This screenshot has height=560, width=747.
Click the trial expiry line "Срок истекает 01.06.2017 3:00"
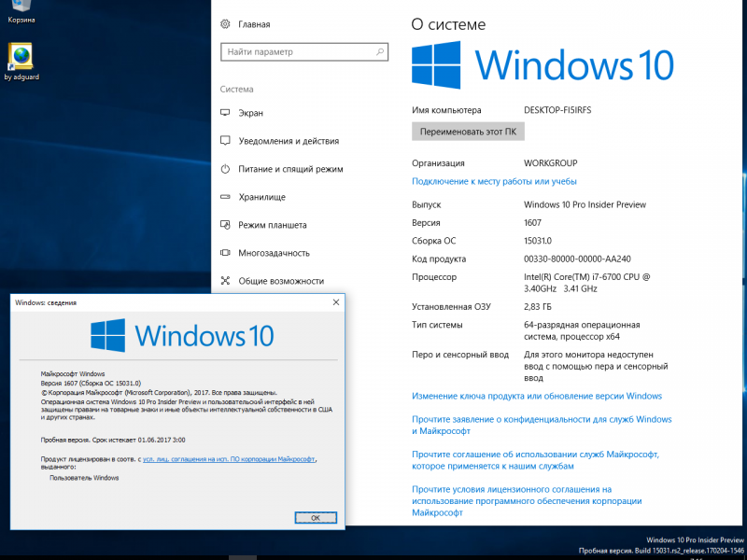coord(113,441)
